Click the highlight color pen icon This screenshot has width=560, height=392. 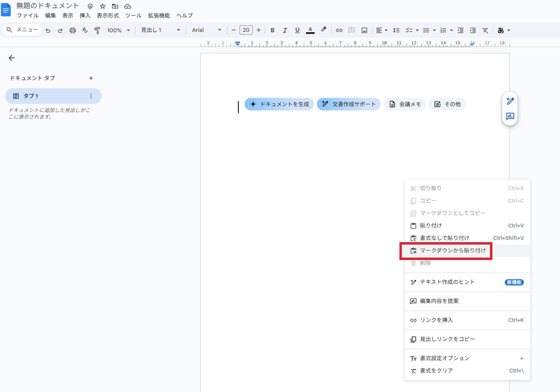pos(323,30)
